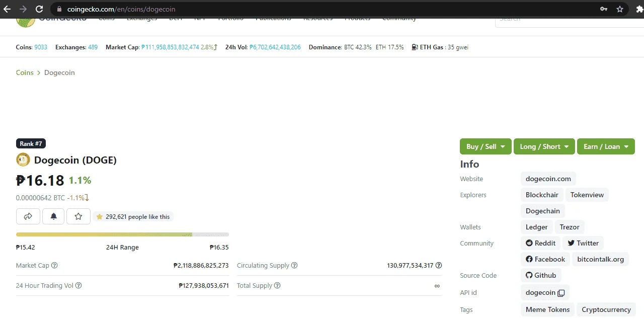Reload the current page
The height and width of the screenshot is (319, 644).
point(40,9)
